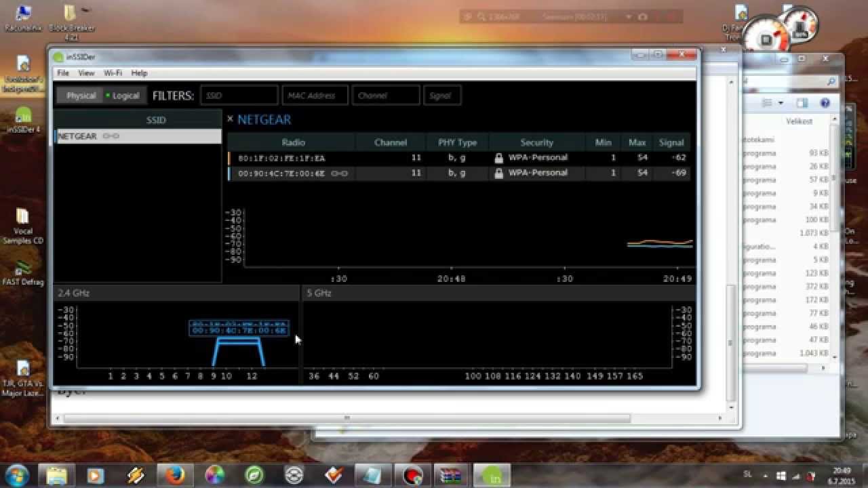Switch to Logical network grouping
The width and height of the screenshot is (868, 488).
click(124, 96)
